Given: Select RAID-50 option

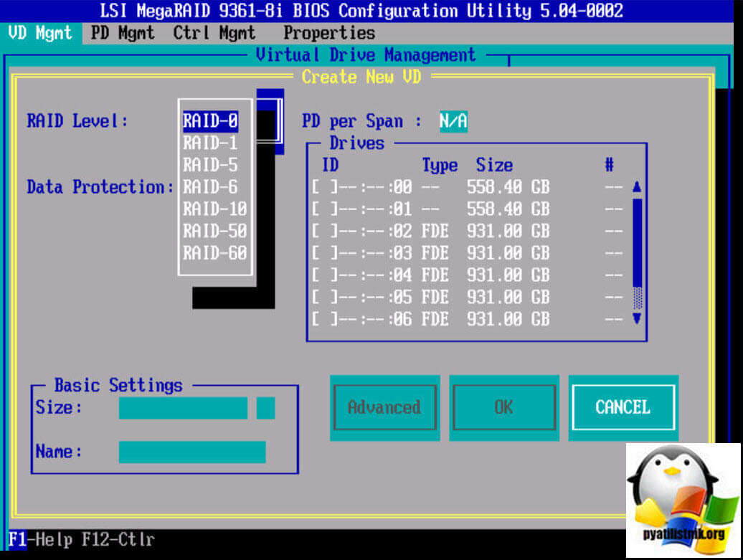Looking at the screenshot, I should click(215, 231).
